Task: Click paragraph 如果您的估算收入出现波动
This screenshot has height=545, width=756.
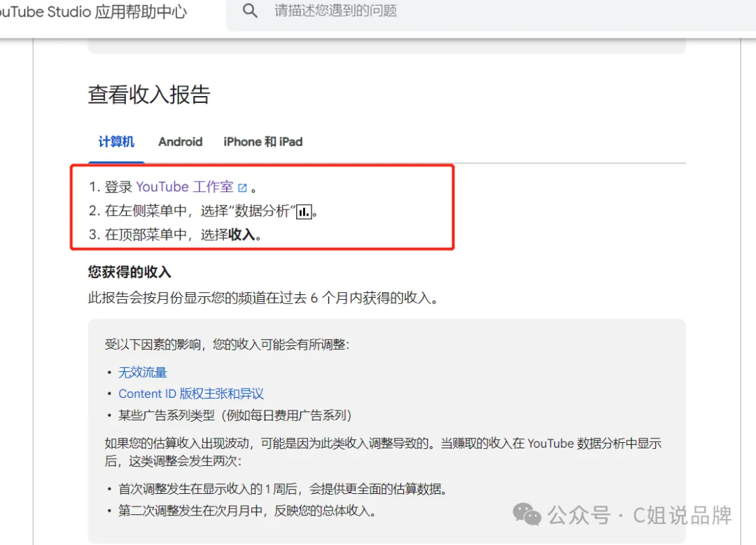Action: [383, 453]
